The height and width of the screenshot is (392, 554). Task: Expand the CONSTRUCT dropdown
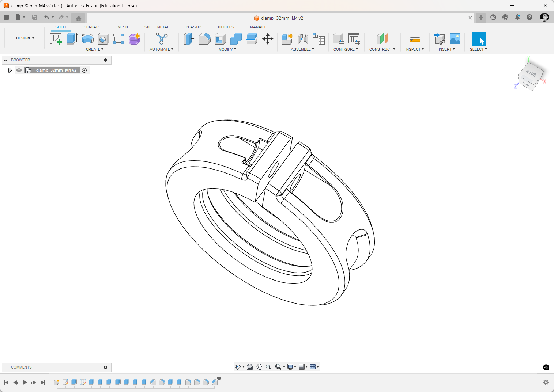[382, 49]
